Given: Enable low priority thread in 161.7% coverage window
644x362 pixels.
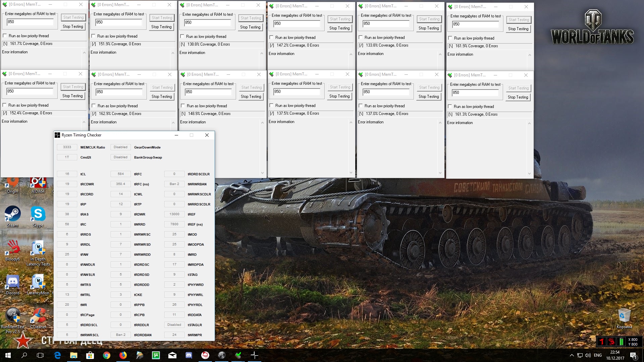Looking at the screenshot, I should (x=5, y=36).
